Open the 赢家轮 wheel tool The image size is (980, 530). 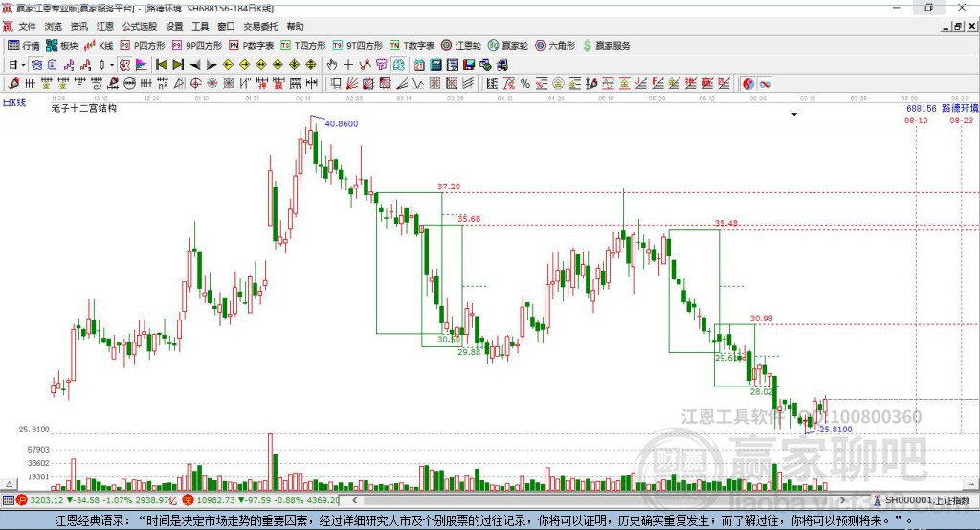(508, 46)
